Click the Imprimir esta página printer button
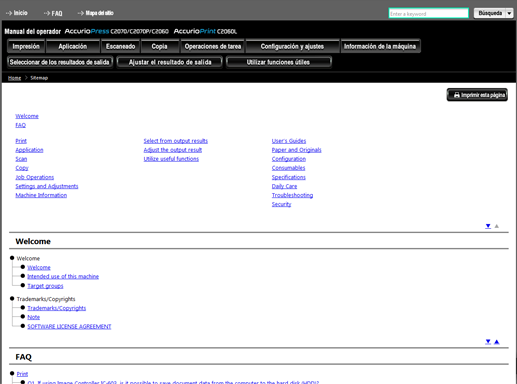 [x=477, y=95]
